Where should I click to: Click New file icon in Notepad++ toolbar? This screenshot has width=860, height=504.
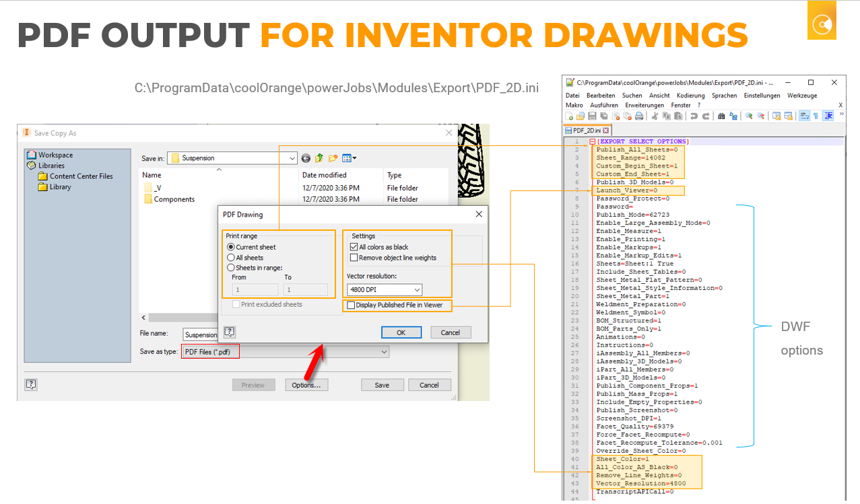569,116
